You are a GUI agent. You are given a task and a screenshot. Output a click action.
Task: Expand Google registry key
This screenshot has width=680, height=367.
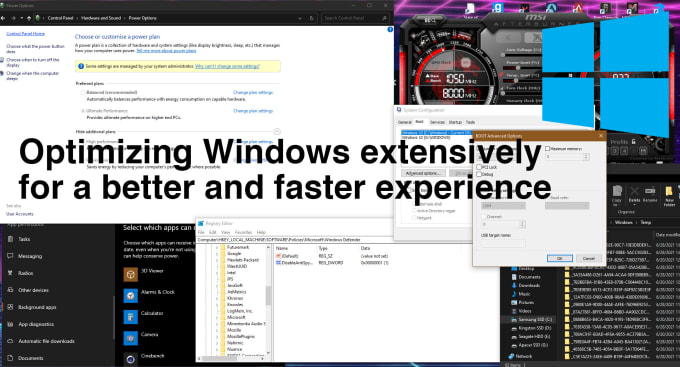[217, 253]
